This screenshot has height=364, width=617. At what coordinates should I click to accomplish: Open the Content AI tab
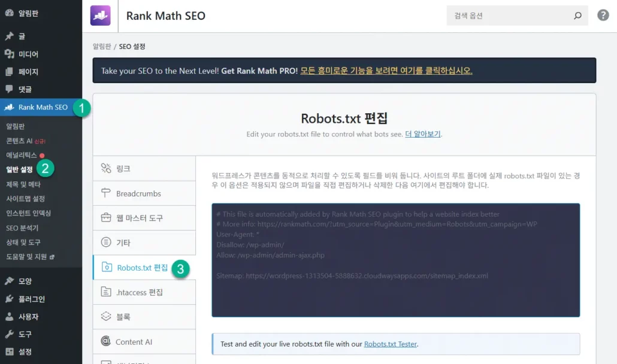144,342
